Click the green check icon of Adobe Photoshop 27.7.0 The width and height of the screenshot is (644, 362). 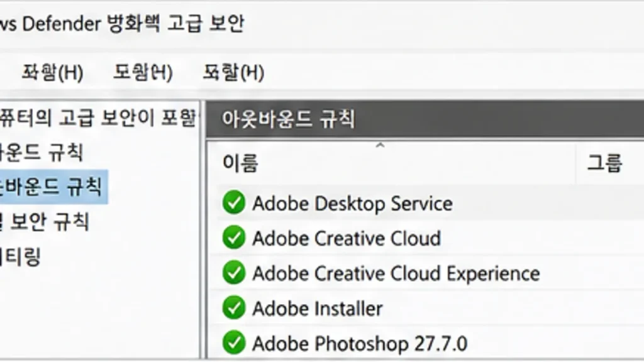234,343
